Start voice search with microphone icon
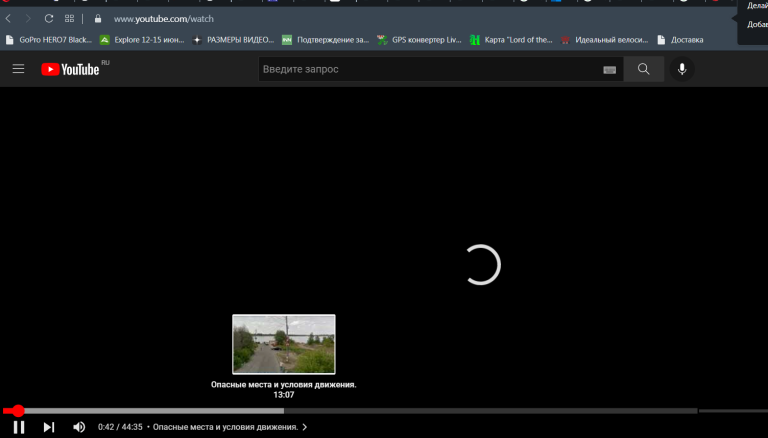Image resolution: width=768 pixels, height=438 pixels. (682, 69)
